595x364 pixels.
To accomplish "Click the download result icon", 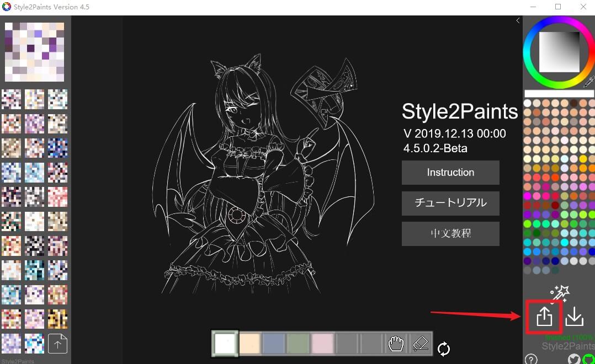I will [x=574, y=316].
